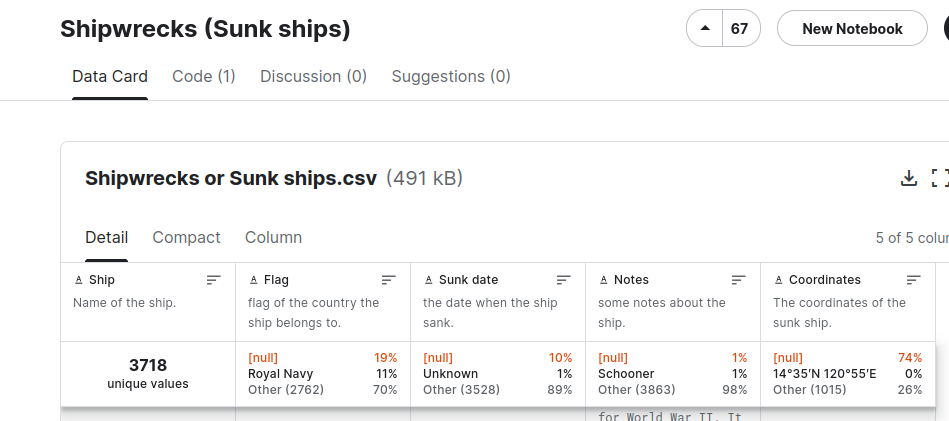Screen dimensions: 949x421
Task: Switch to the Code (1) tab
Action: (204, 76)
